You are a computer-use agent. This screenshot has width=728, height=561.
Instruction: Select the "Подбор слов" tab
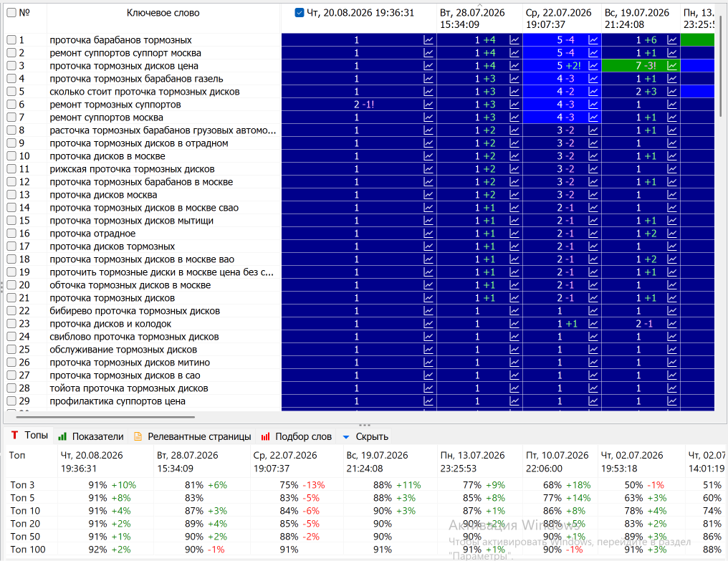coord(297,436)
